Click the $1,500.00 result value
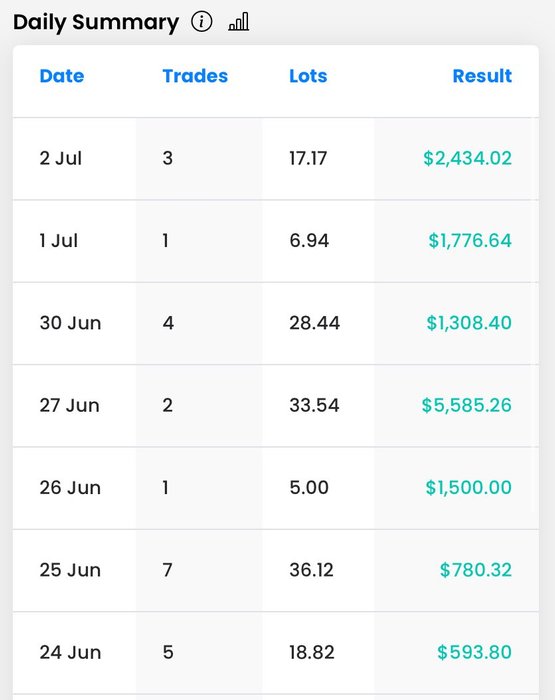Viewport: 555px width, 700px height. click(468, 488)
